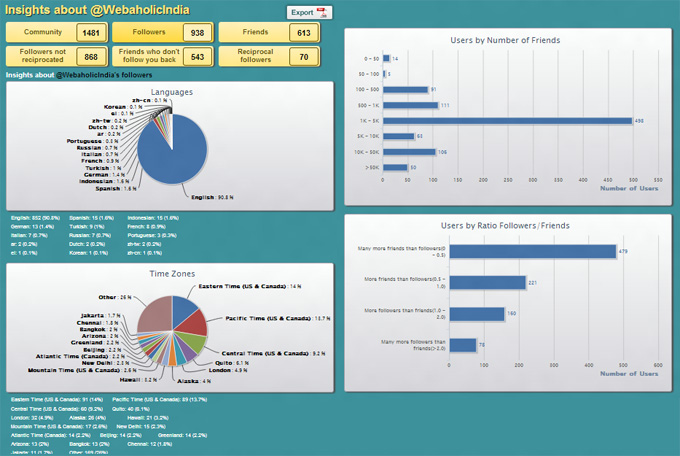The width and height of the screenshot is (680, 456).
Task: Click the 'Time Zones' chart title
Action: (x=172, y=274)
